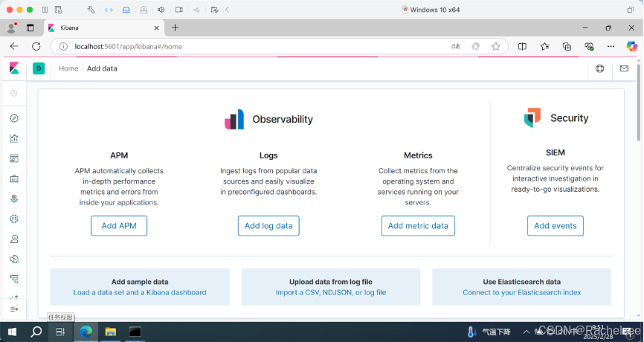This screenshot has width=644, height=342.
Task: Go back in the browser
Action: coord(14,46)
